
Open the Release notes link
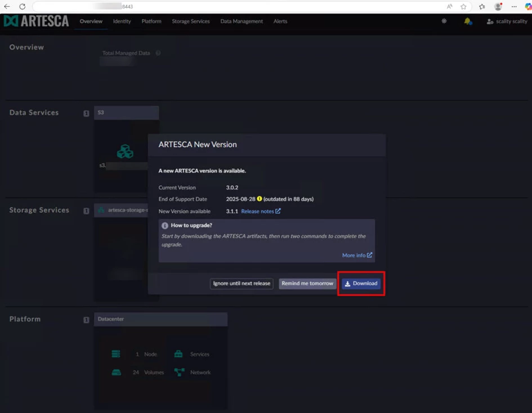tap(261, 211)
